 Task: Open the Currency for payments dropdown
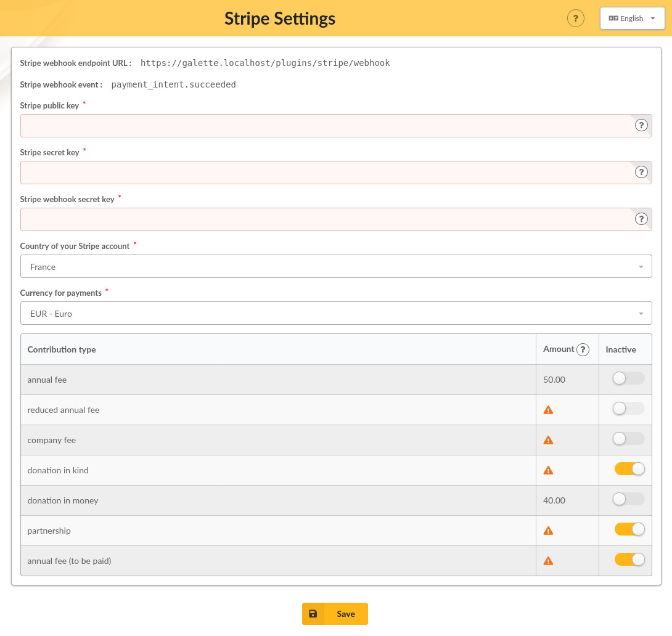point(336,313)
